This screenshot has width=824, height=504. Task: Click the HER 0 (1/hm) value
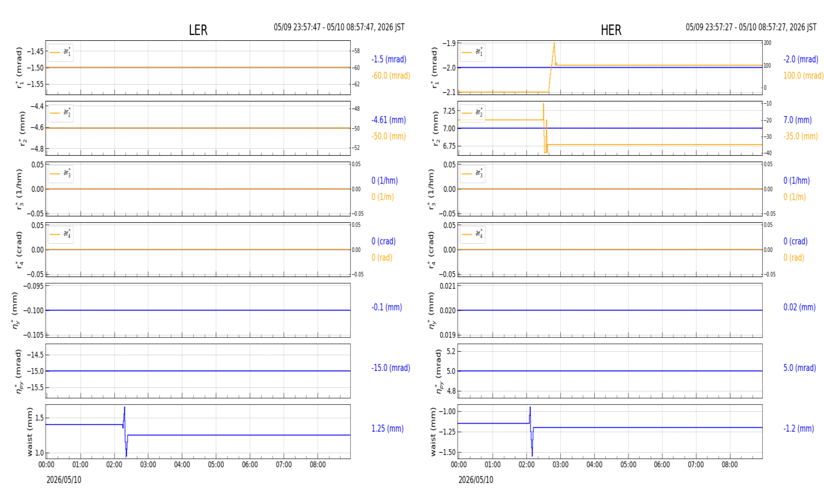(797, 181)
